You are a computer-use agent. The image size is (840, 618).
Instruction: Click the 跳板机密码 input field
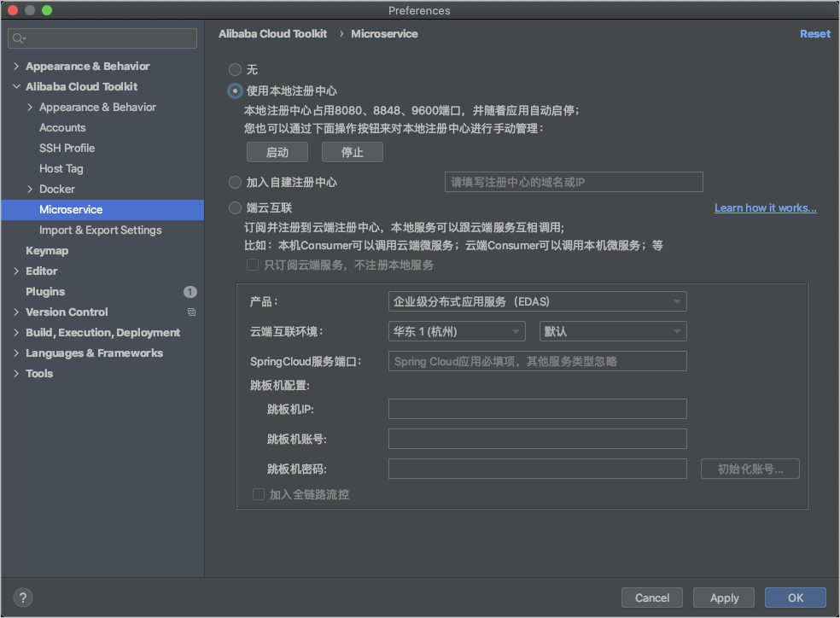[537, 469]
